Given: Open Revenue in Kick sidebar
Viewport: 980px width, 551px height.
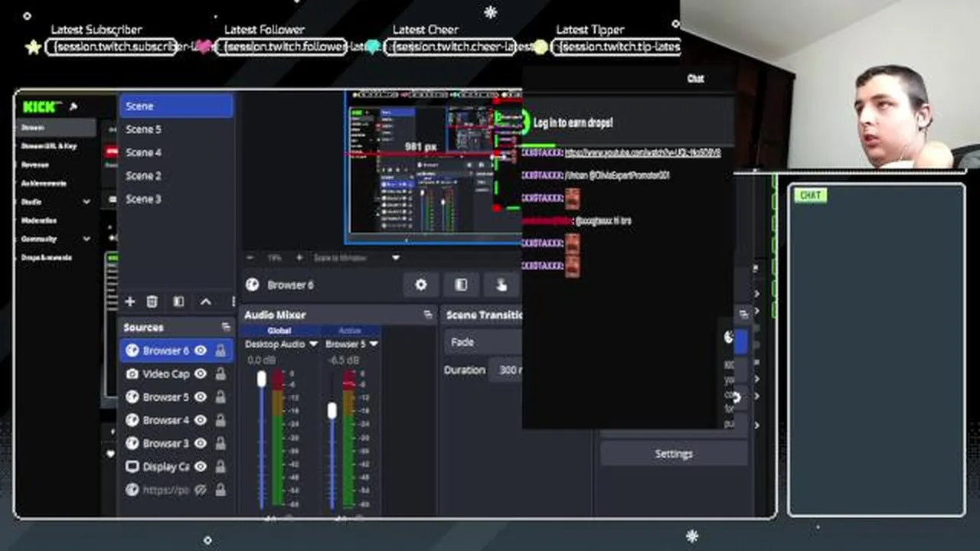Looking at the screenshot, I should [35, 165].
